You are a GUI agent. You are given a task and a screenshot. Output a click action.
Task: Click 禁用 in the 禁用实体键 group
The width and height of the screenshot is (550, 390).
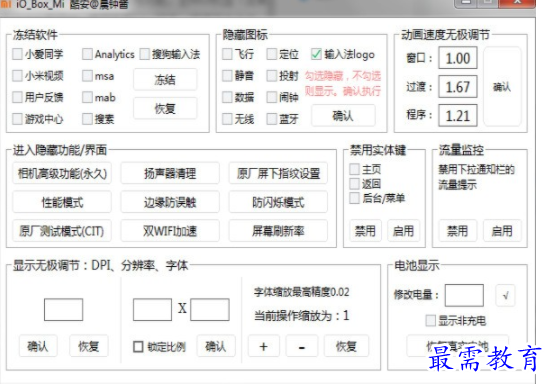click(365, 231)
